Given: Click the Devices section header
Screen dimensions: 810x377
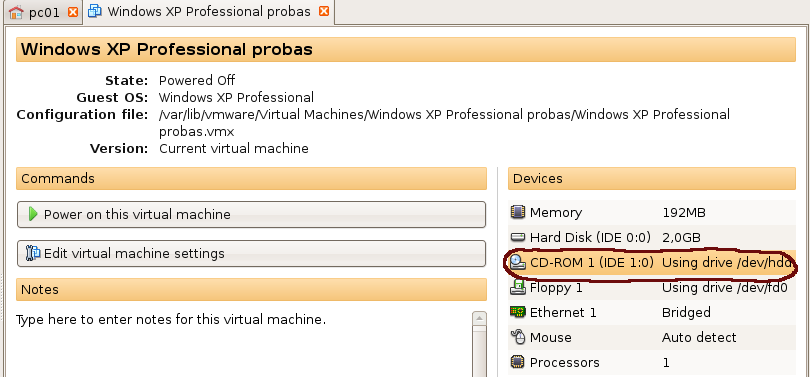Looking at the screenshot, I should pyautogui.click(x=652, y=179).
